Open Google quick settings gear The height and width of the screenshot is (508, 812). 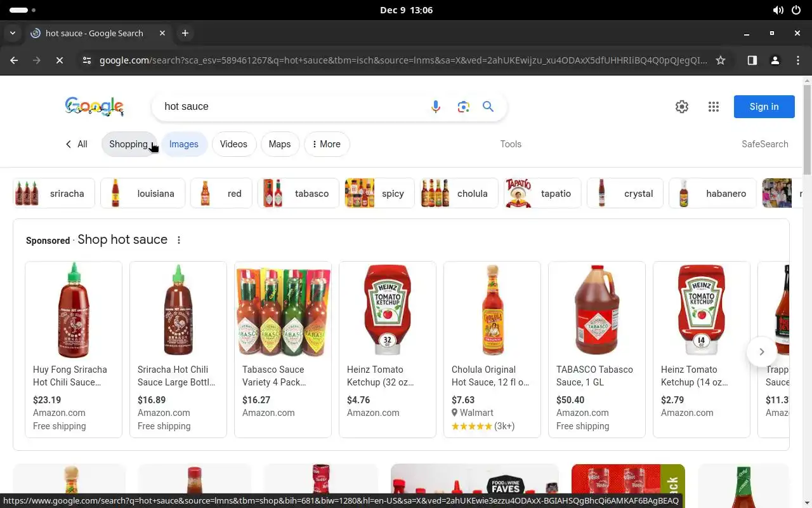(682, 107)
